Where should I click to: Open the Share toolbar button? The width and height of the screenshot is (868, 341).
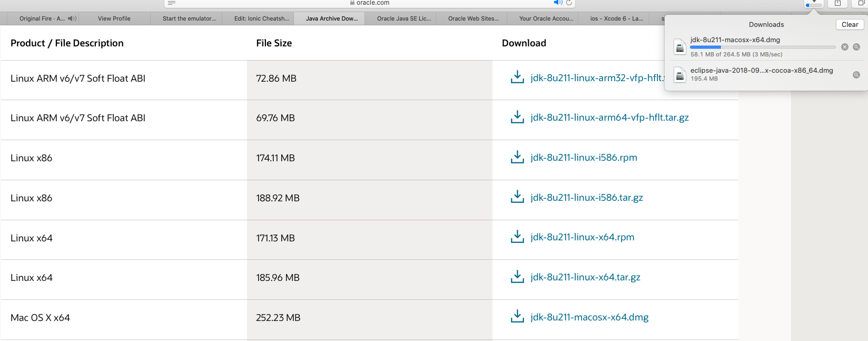click(837, 3)
